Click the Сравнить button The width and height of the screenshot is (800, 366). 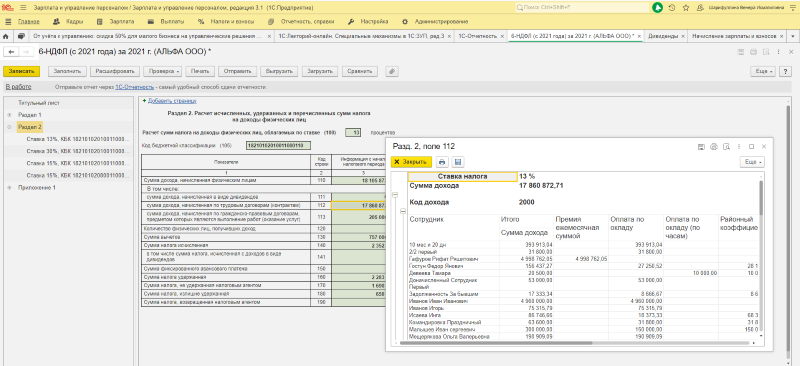click(x=359, y=71)
